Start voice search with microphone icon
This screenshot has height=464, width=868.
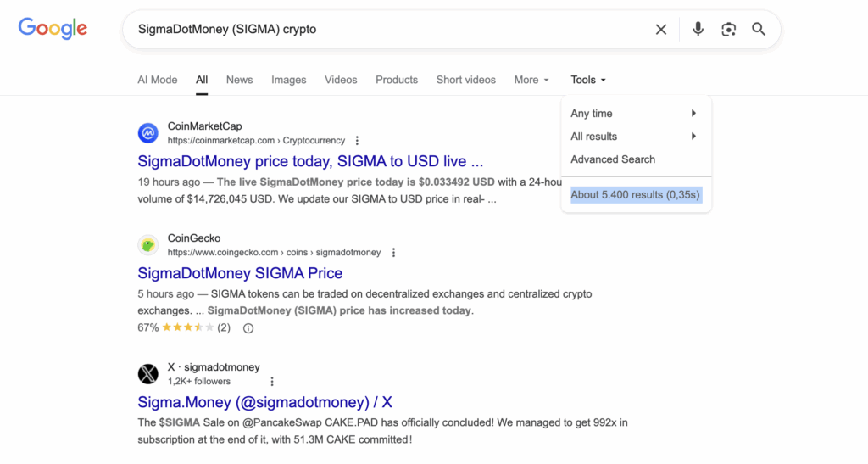pyautogui.click(x=698, y=30)
